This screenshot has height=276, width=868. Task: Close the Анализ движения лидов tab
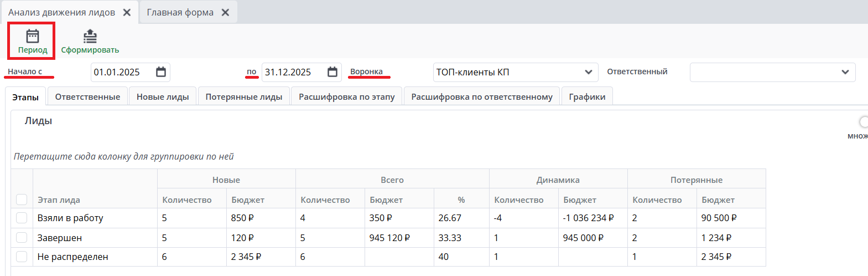click(127, 12)
